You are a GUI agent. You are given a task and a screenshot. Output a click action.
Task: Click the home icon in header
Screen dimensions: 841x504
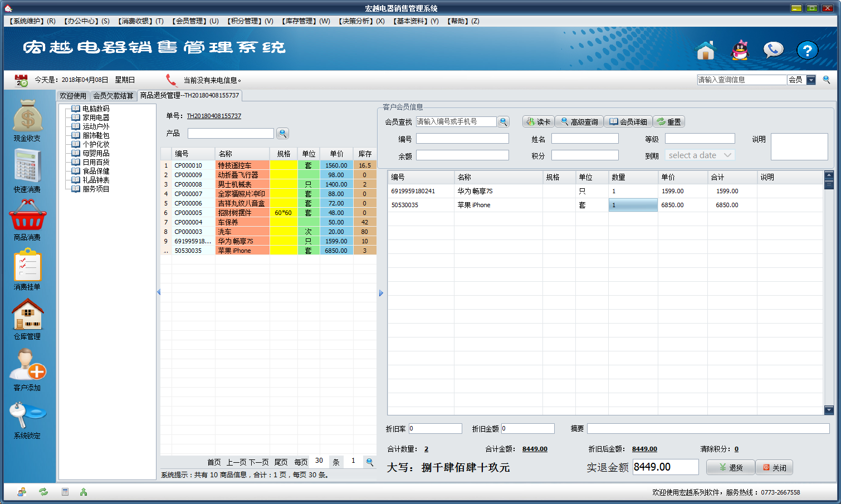point(705,51)
